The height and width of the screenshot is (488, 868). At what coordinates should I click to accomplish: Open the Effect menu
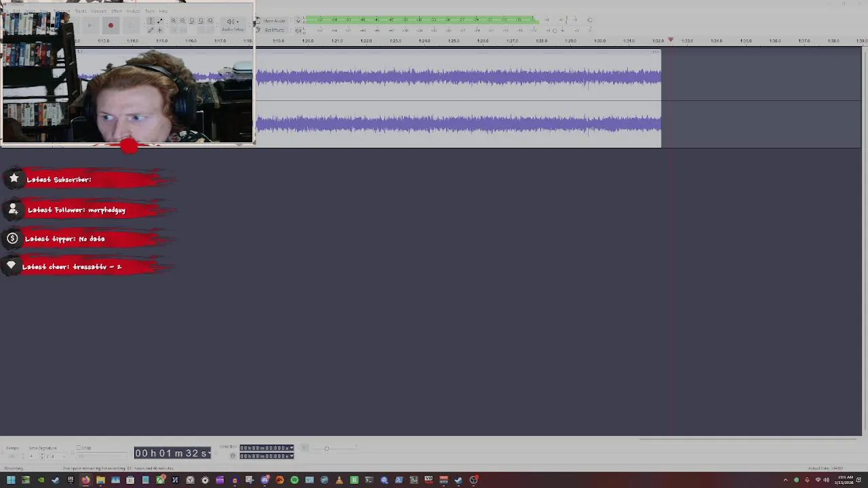point(117,11)
